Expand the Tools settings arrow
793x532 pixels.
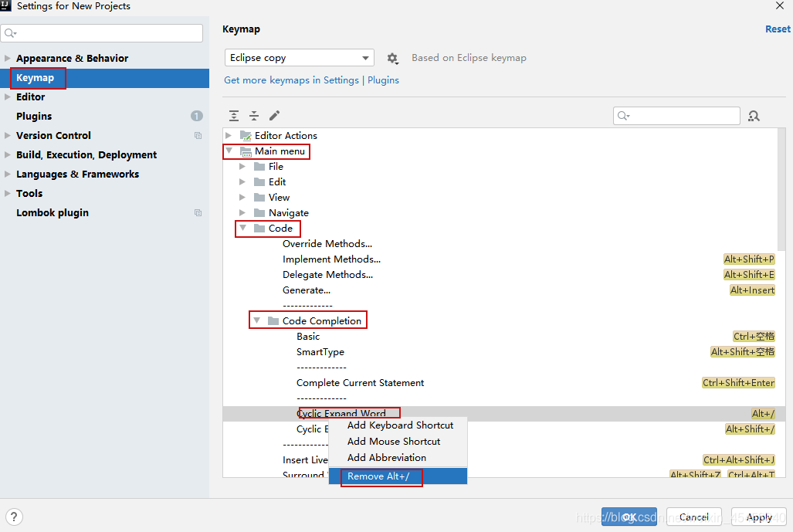7,193
